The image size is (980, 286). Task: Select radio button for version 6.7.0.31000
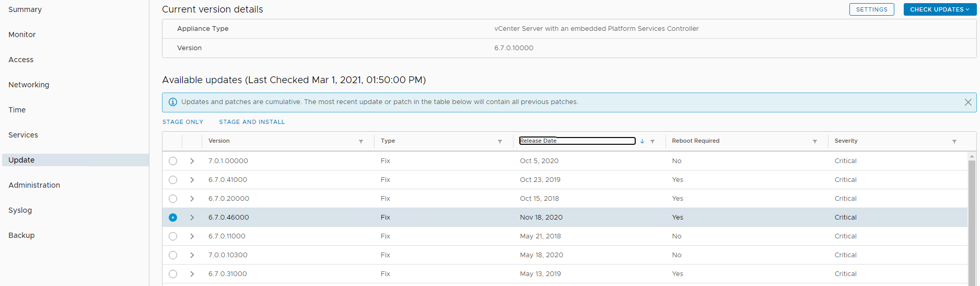[173, 274]
